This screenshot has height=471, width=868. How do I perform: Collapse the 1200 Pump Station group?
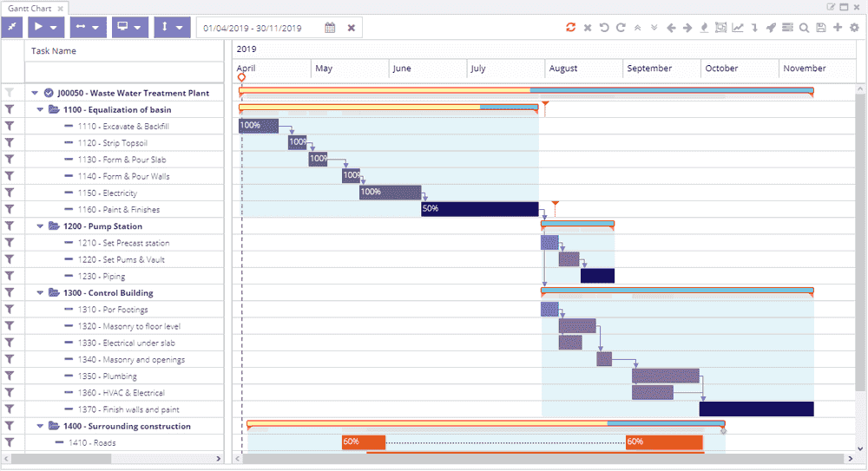click(40, 226)
